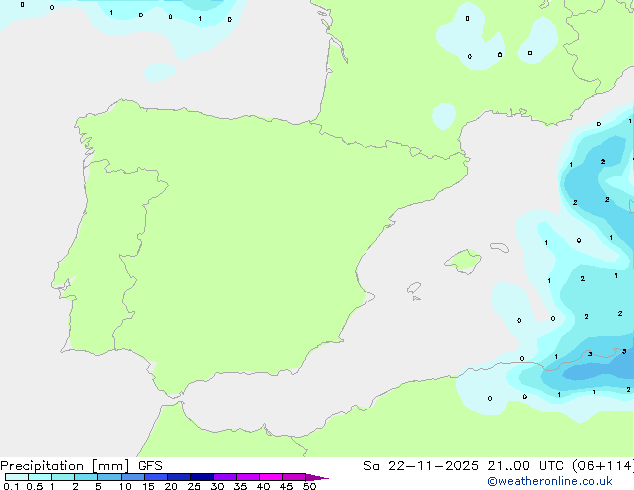The width and height of the screenshot is (634, 490).
Task: Choose the 25–30 mm navy legend swatch
Action: (x=202, y=477)
